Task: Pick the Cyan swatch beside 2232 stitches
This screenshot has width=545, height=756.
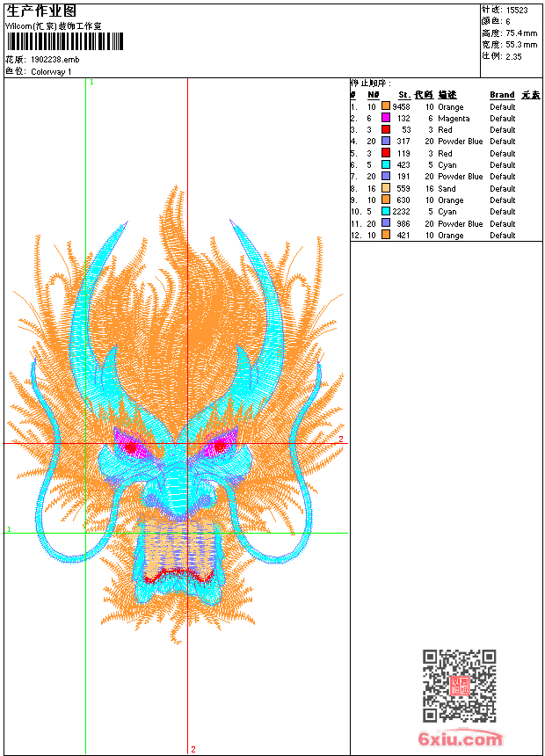Action: (x=386, y=212)
